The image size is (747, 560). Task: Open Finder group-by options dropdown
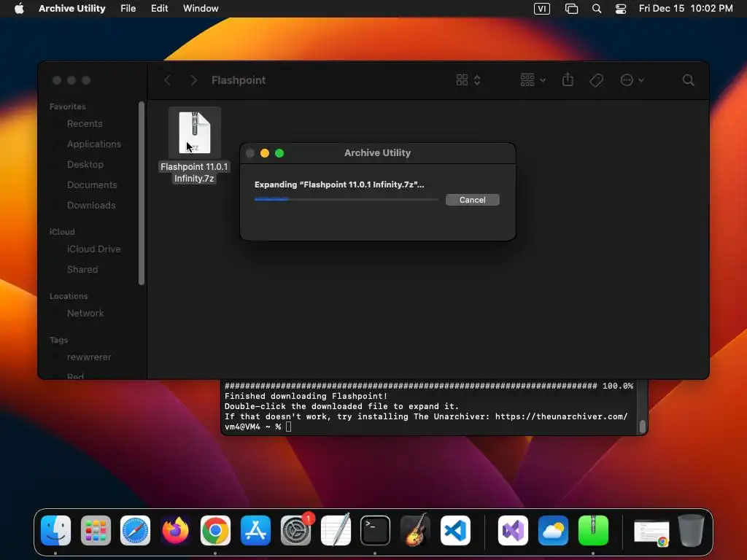[533, 80]
